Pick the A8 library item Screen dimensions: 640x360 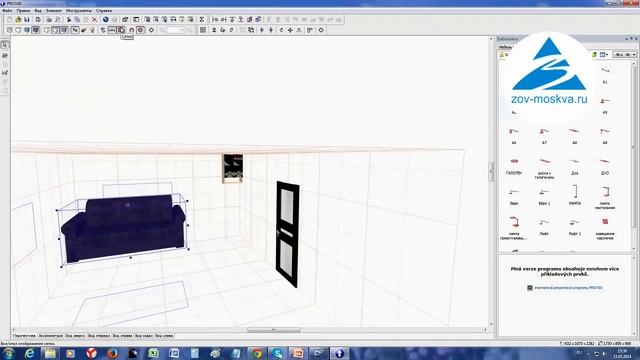[574, 136]
